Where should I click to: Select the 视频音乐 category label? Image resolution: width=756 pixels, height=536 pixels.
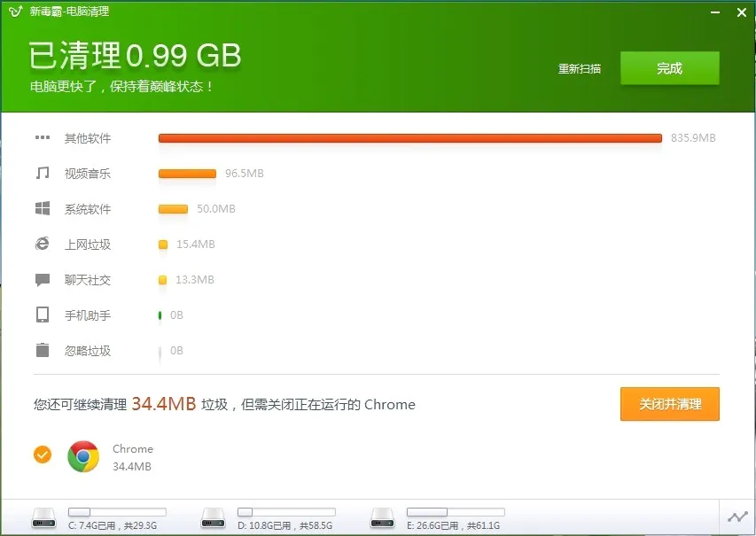click(88, 174)
